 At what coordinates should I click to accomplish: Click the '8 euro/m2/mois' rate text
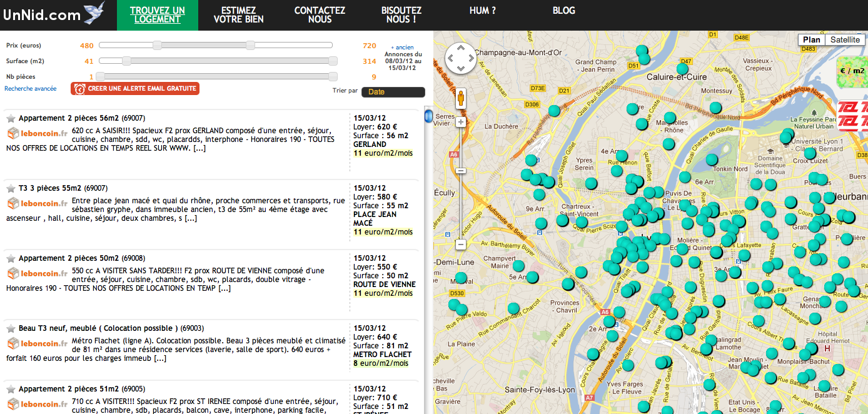coord(381,363)
